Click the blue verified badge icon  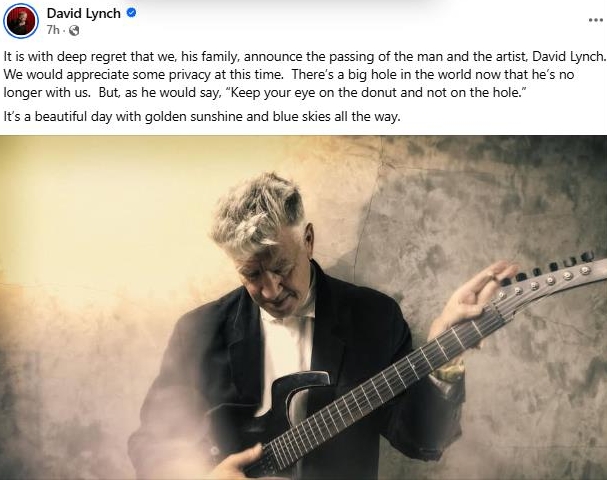(132, 13)
